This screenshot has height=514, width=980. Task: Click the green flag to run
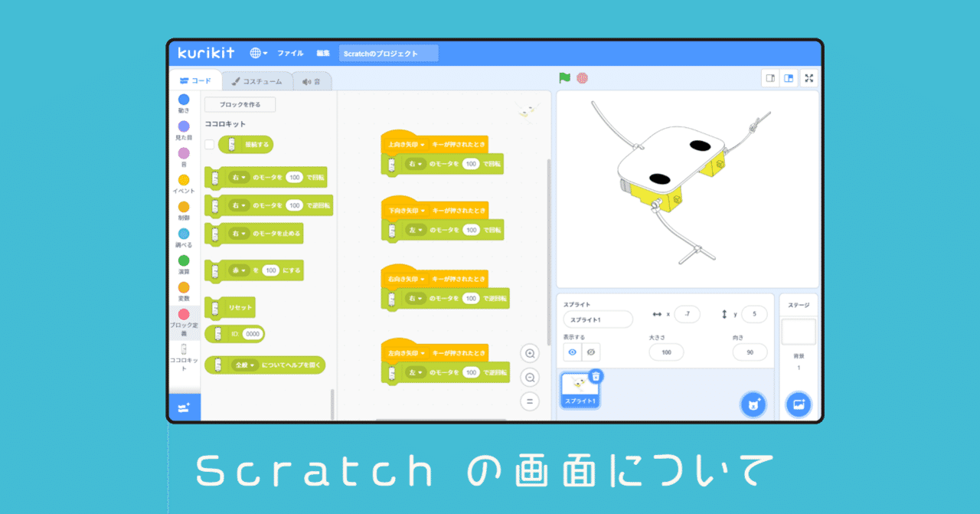tap(564, 78)
